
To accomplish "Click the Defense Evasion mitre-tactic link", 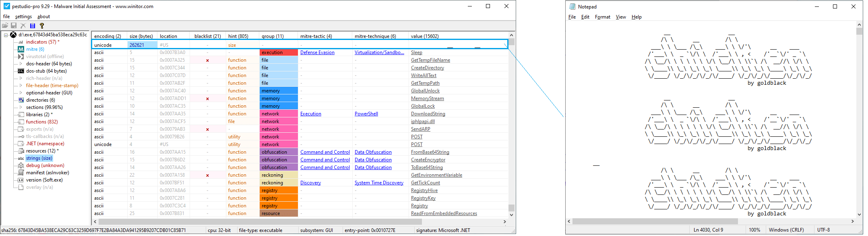I will point(317,52).
